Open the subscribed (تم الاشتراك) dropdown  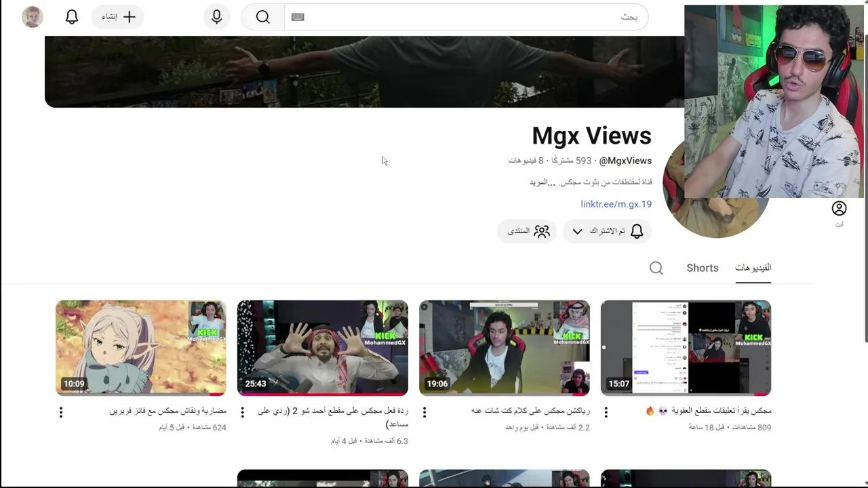[x=607, y=231]
